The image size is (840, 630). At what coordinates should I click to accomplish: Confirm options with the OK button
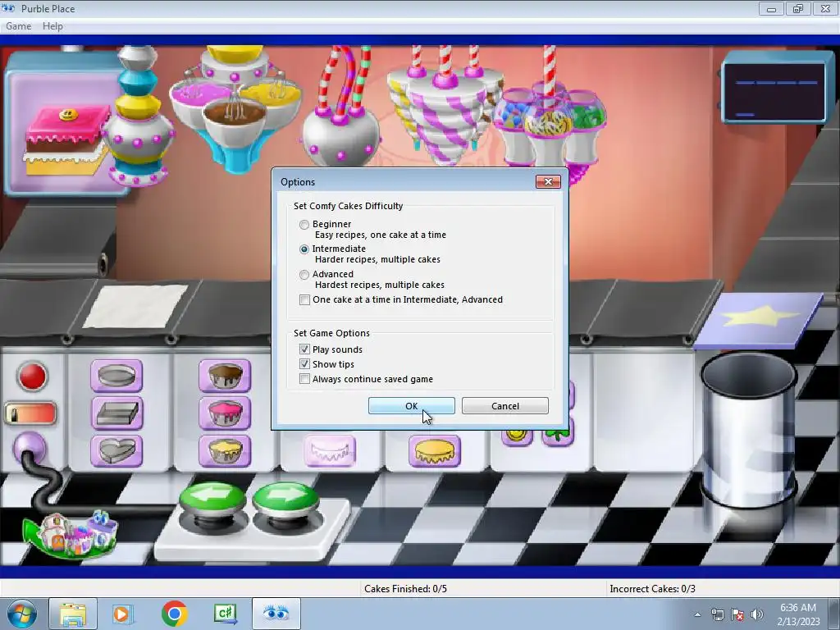[412, 406]
